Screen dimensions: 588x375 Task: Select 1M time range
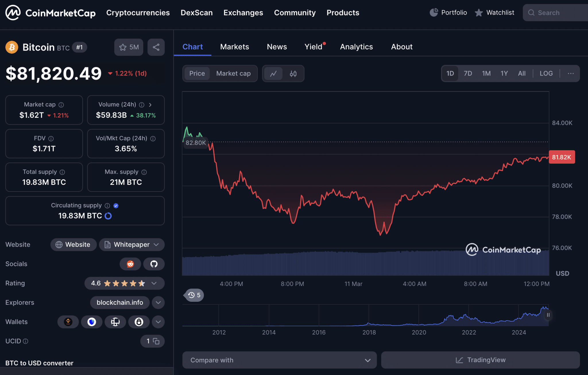(x=486, y=74)
